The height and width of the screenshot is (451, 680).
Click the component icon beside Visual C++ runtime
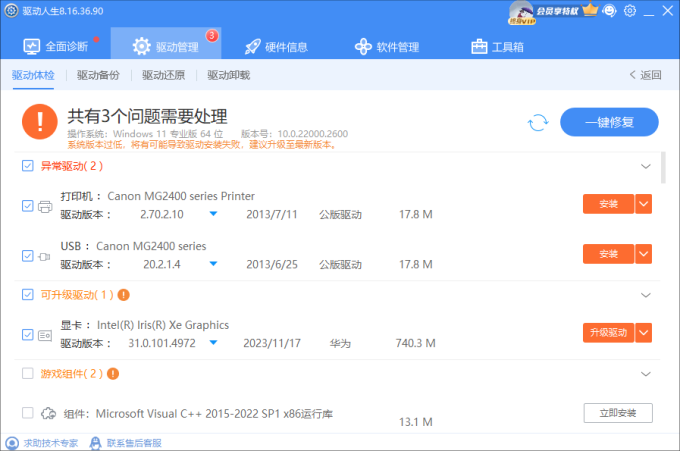48,413
